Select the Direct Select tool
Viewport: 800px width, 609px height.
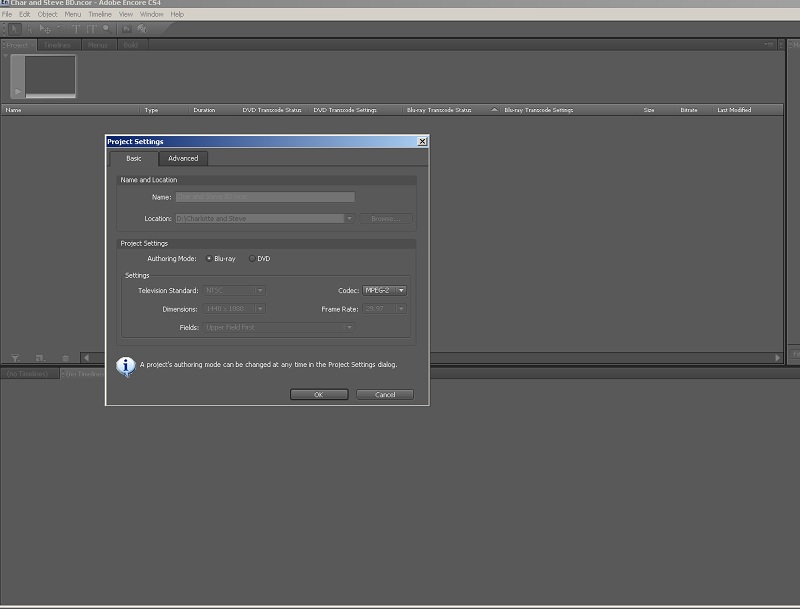[x=29, y=28]
